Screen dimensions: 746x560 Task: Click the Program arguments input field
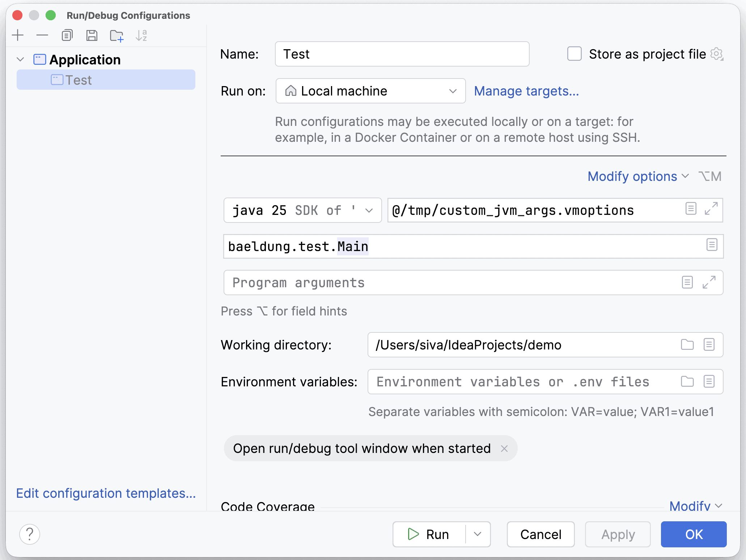[449, 283]
